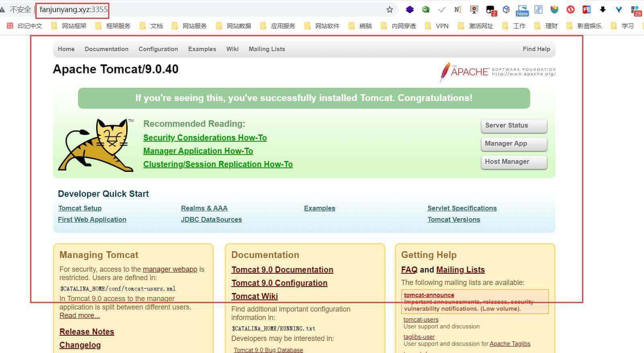Open the Tomcat 9.0 Configuration link

point(279,283)
